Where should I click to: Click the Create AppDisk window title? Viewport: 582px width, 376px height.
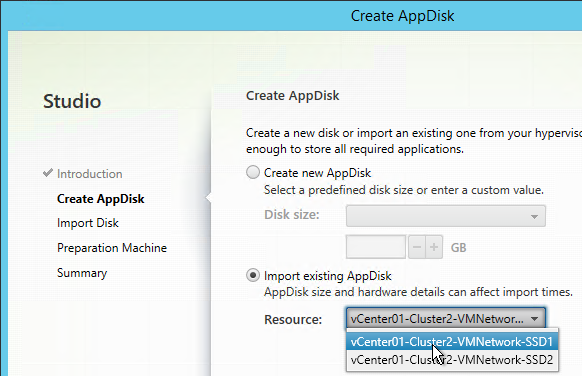[402, 16]
